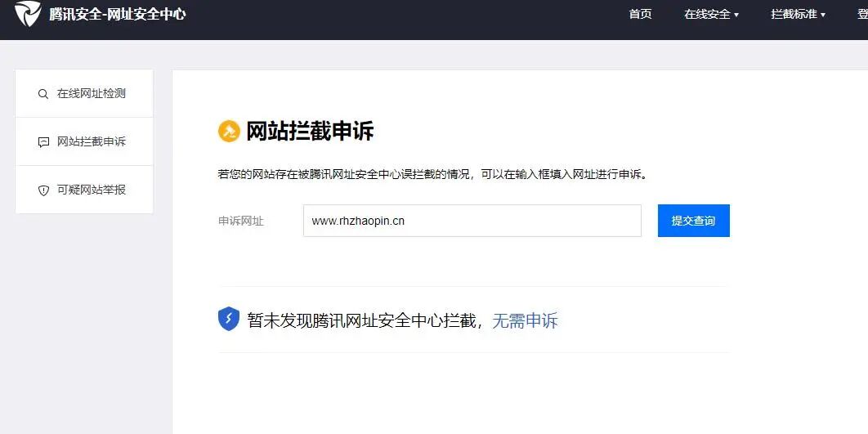Open the 在线安全 dropdown menu
Screen dimensions: 868x434
click(x=711, y=15)
